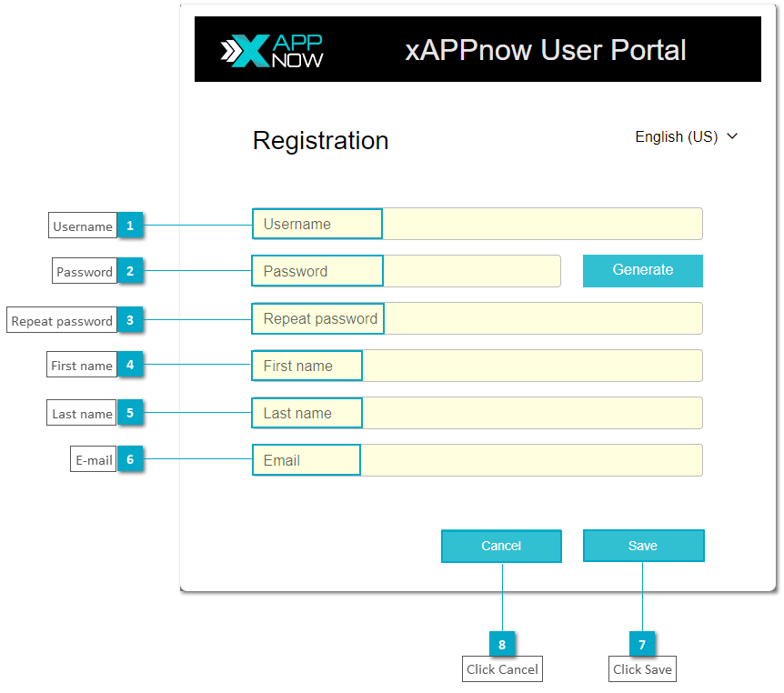Click the Email input field

[x=477, y=460]
